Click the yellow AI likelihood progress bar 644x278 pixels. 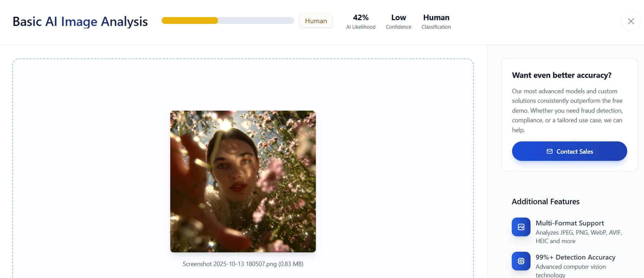tap(190, 20)
